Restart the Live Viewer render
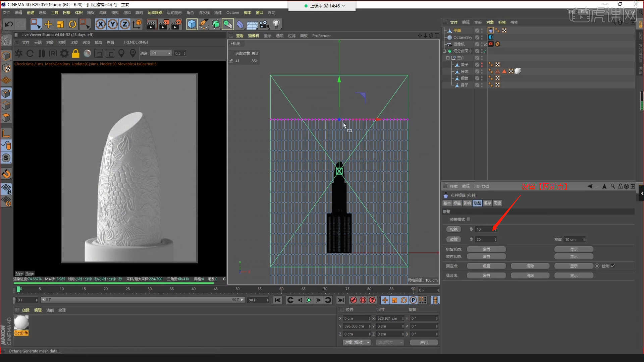The image size is (644, 362). (30, 53)
